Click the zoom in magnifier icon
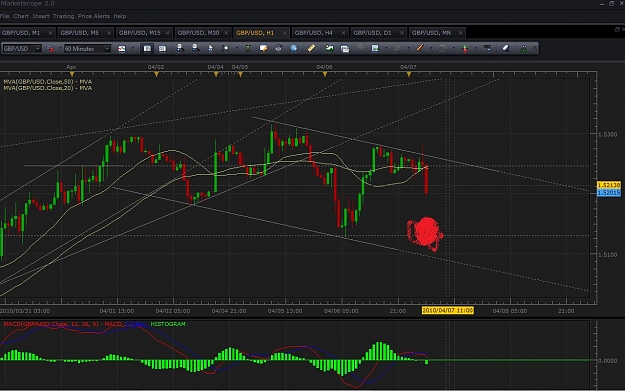The width and height of the screenshot is (625, 391). pyautogui.click(x=180, y=48)
